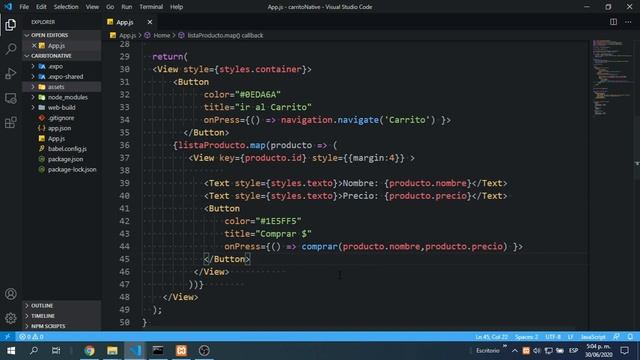Expand the Outline panel
Screen dimensions: 640x360
point(62,305)
